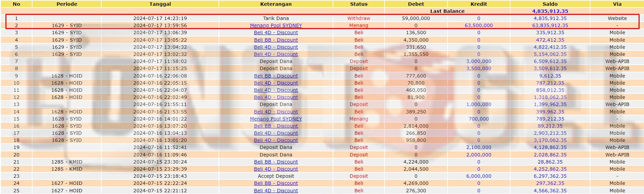Open Menang Pool SYDNEY link in row 2
The image size is (644, 194).
click(276, 25)
